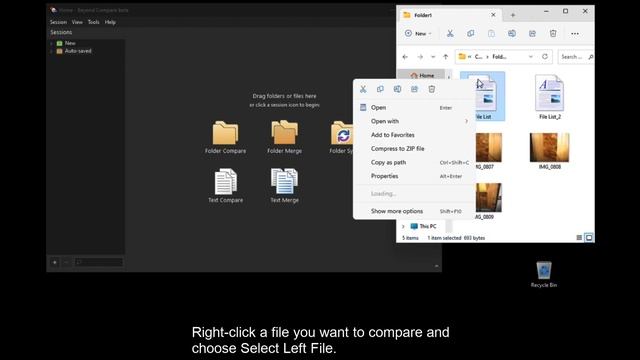Launch the Folder Sync session icon

coord(342,137)
